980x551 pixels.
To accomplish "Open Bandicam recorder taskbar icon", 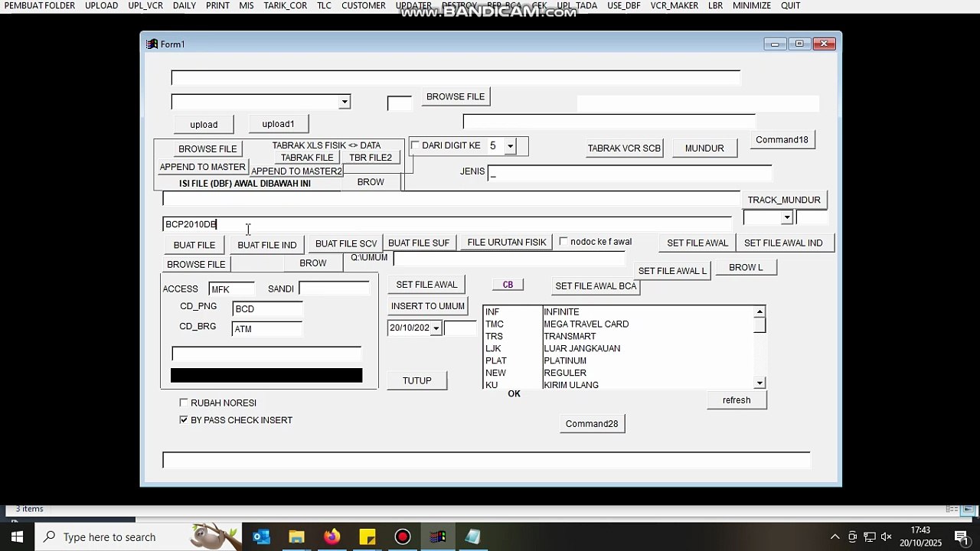I will click(403, 537).
